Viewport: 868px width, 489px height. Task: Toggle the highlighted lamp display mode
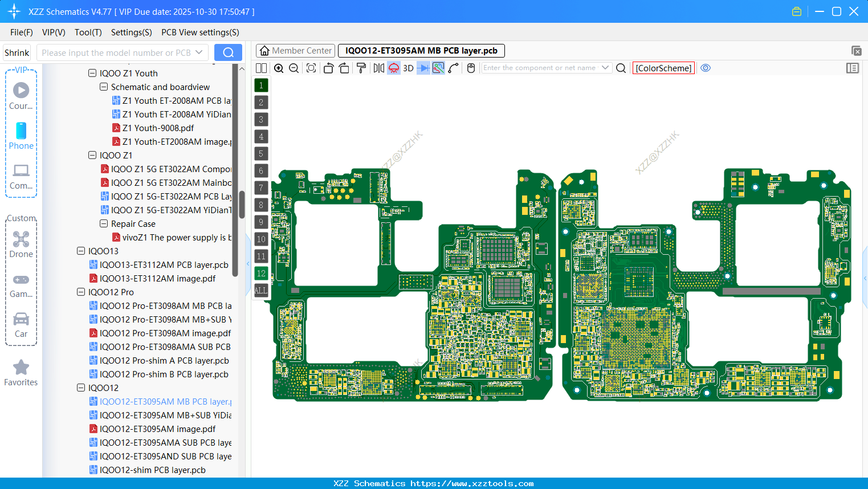(393, 68)
